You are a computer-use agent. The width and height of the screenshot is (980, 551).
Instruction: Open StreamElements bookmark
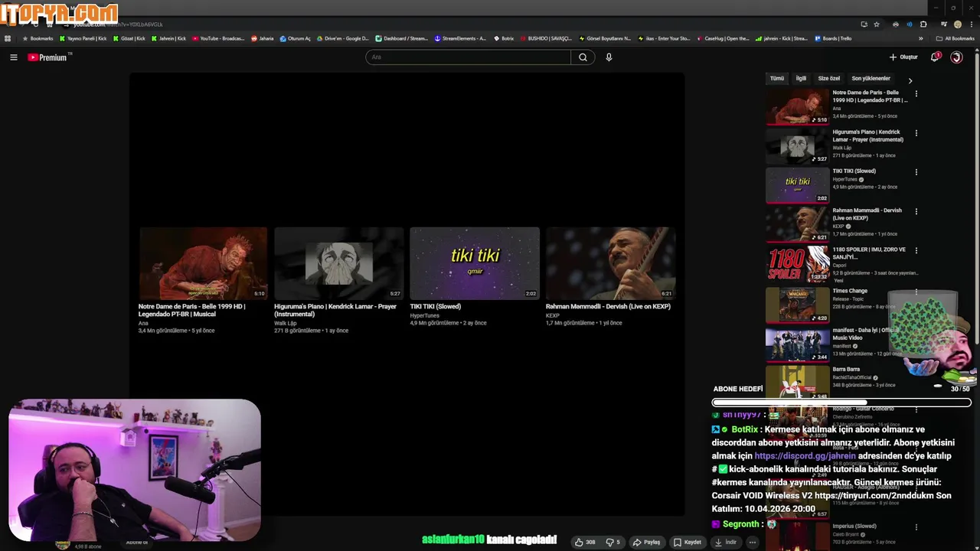pos(460,38)
